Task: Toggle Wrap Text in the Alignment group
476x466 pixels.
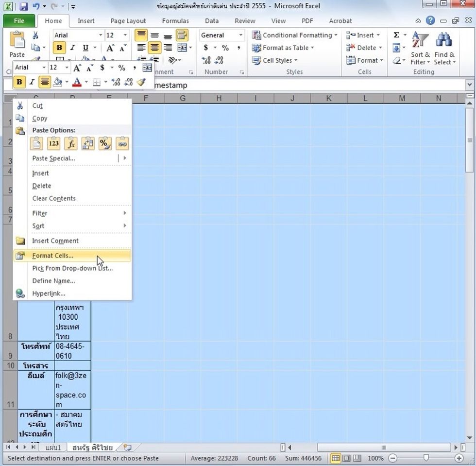Action: (x=182, y=35)
